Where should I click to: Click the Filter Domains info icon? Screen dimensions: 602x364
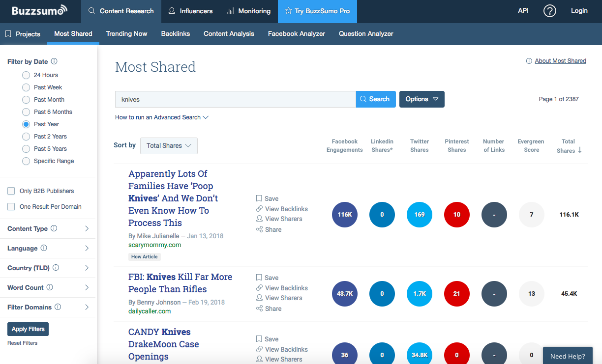[x=58, y=307]
